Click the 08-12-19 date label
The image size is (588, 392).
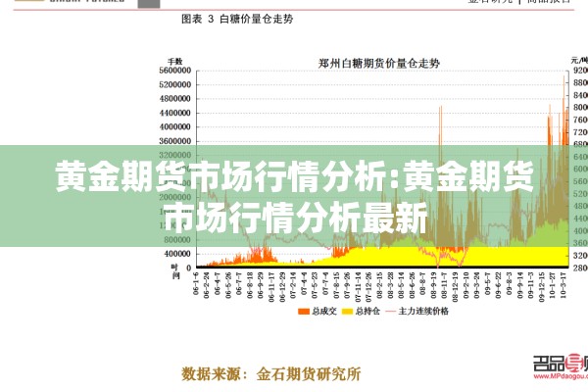tap(456, 286)
